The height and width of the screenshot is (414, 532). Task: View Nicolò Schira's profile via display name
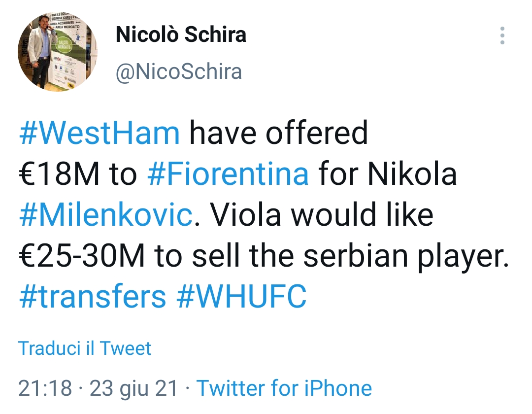180,34
